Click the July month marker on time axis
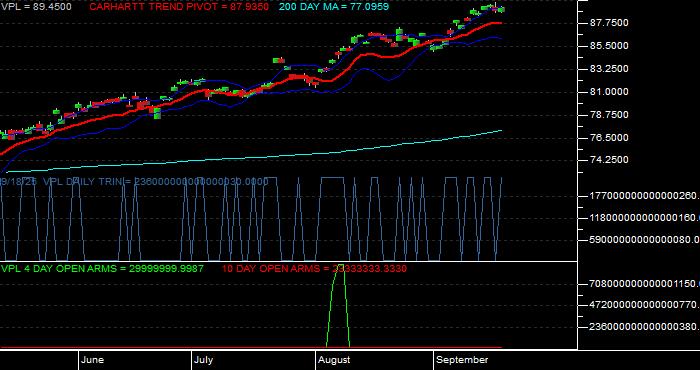The image size is (700, 370). pyautogui.click(x=204, y=360)
